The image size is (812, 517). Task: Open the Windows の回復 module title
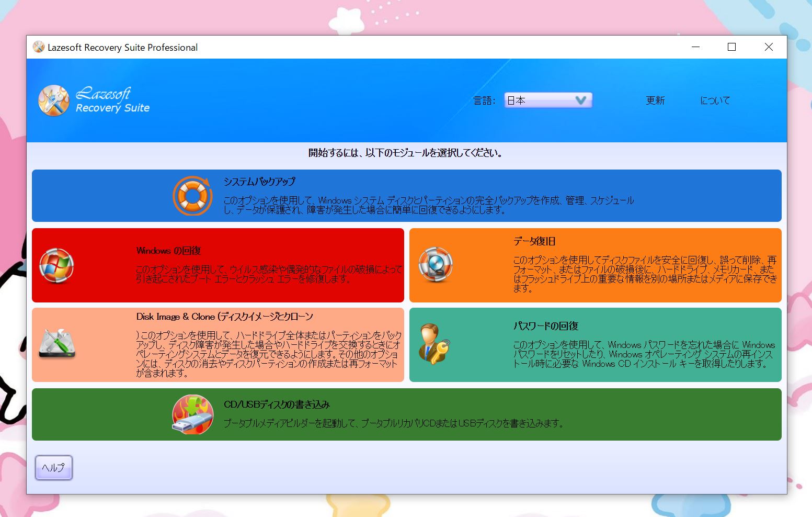coord(168,251)
